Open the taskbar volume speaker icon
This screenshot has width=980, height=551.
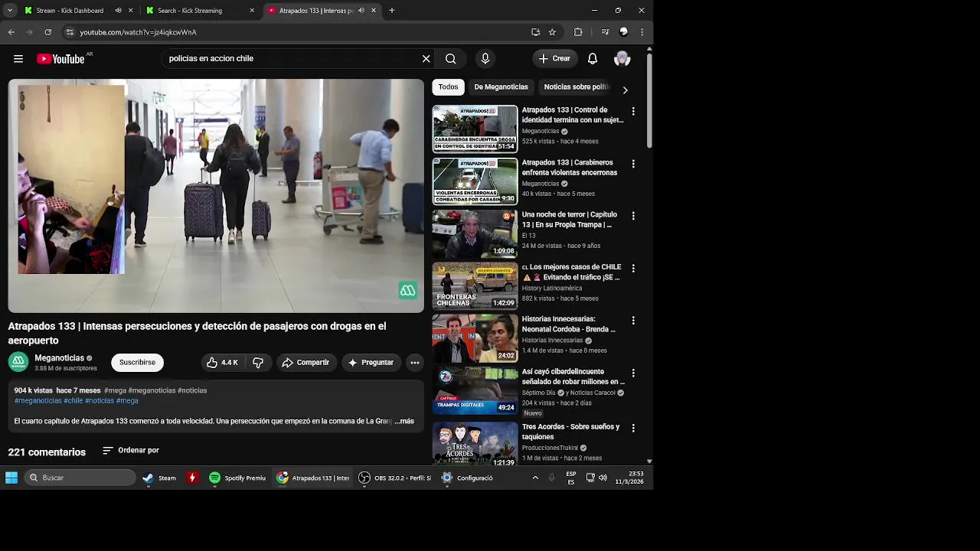click(x=603, y=478)
